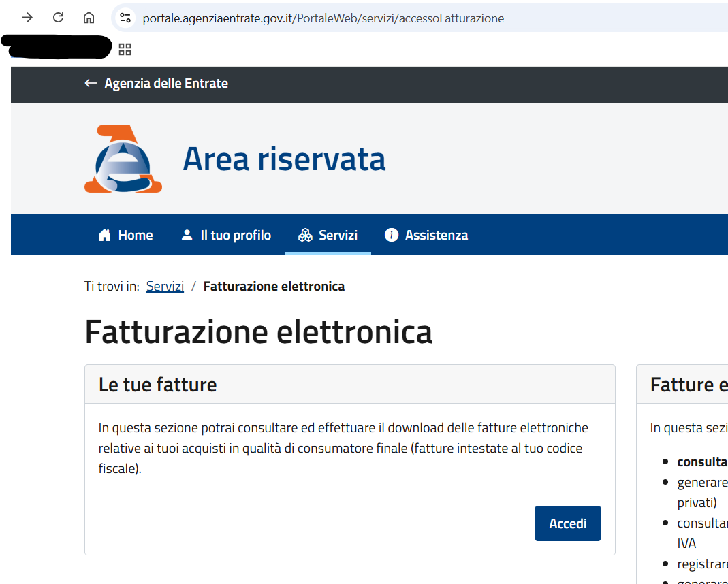
Task: Click the browser forward arrow button
Action: (x=27, y=18)
